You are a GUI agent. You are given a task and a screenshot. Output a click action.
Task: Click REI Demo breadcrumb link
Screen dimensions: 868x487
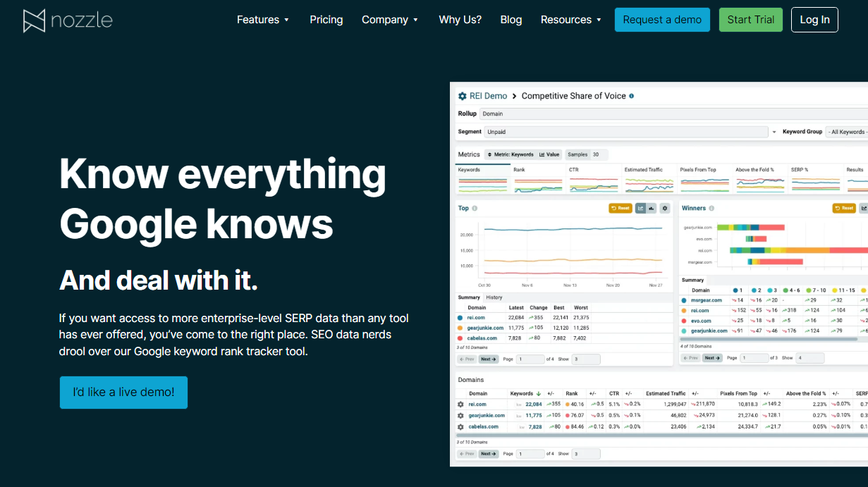tap(488, 96)
